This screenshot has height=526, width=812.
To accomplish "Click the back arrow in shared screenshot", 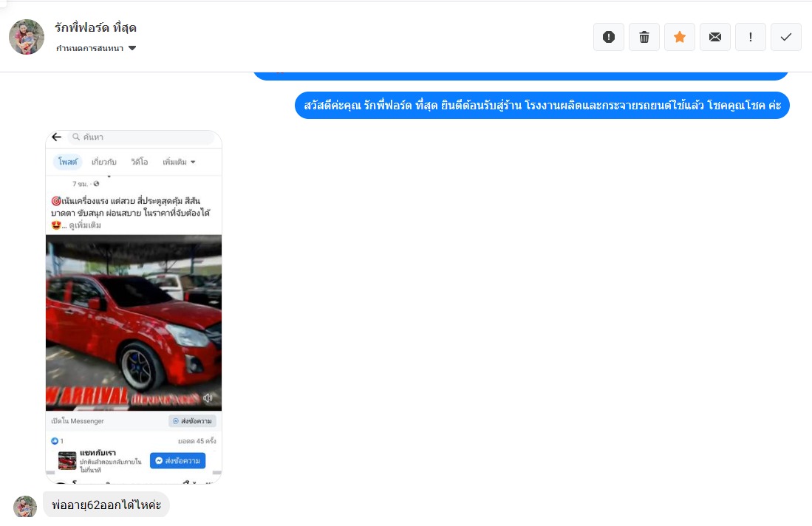I will (x=56, y=137).
